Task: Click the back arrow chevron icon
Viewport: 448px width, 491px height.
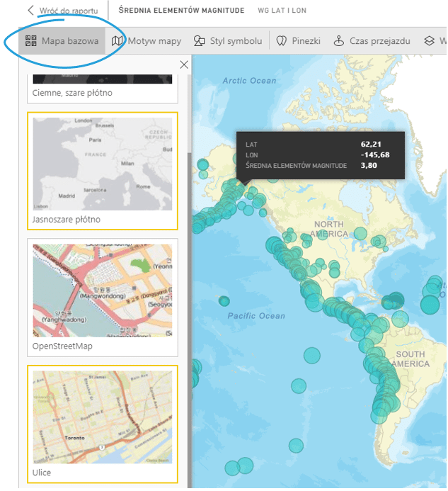Action: pos(30,11)
